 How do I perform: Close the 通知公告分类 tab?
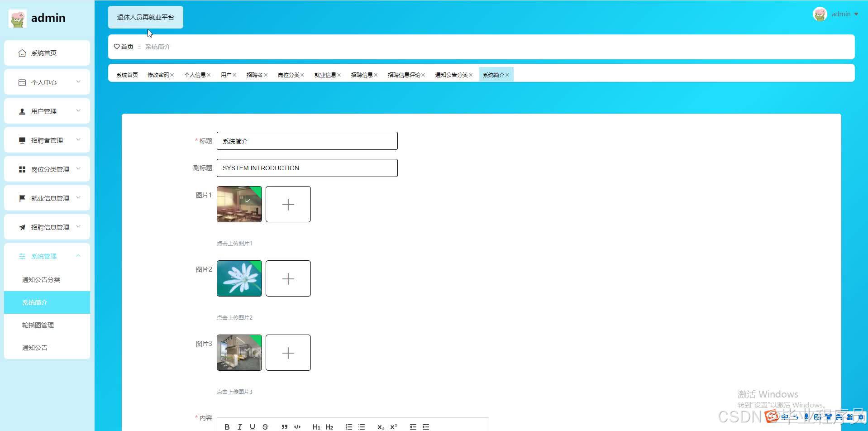[x=471, y=75]
